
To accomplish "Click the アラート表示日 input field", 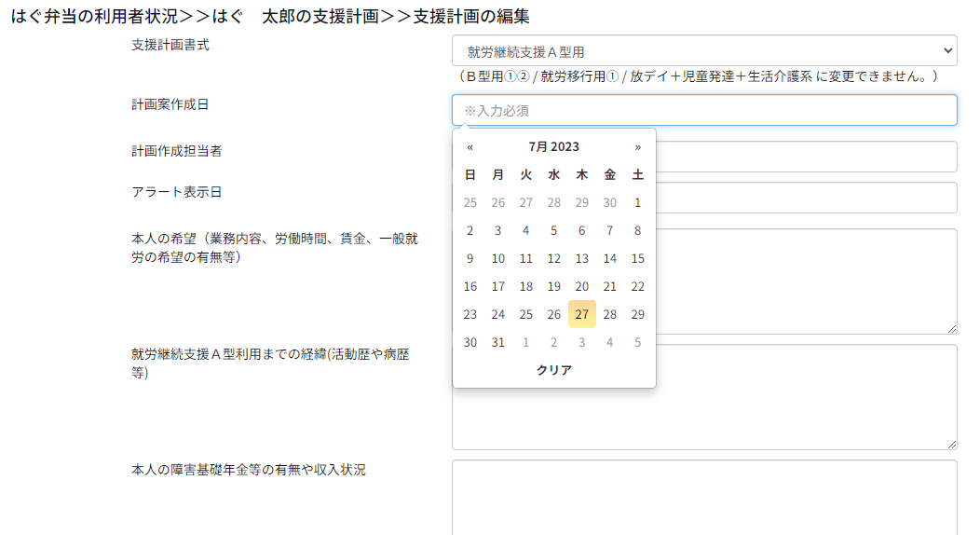I will coord(806,198).
